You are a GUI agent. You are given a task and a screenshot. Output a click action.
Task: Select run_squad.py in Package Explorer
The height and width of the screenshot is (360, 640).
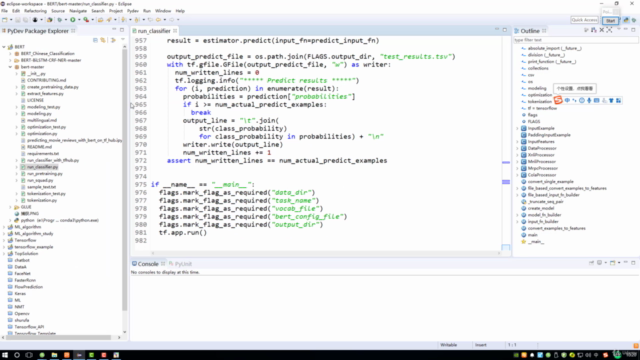[x=40, y=180]
